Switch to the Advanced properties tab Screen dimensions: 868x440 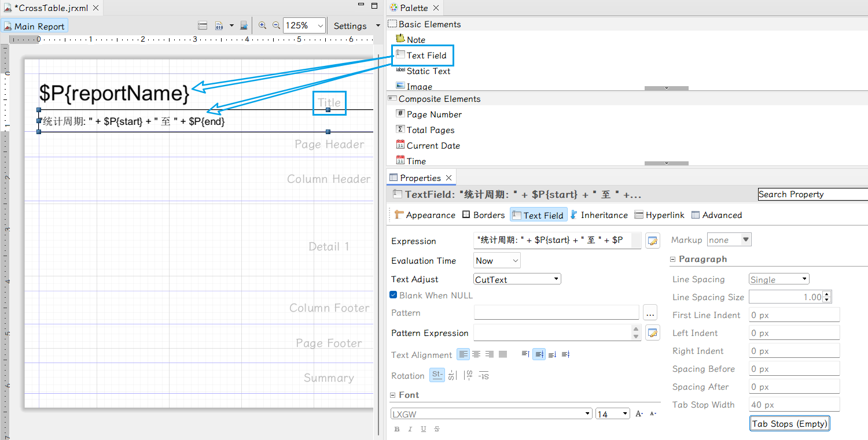pyautogui.click(x=716, y=215)
